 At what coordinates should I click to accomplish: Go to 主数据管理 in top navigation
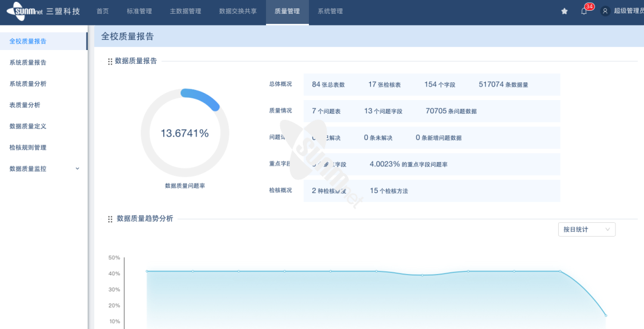[x=185, y=11]
